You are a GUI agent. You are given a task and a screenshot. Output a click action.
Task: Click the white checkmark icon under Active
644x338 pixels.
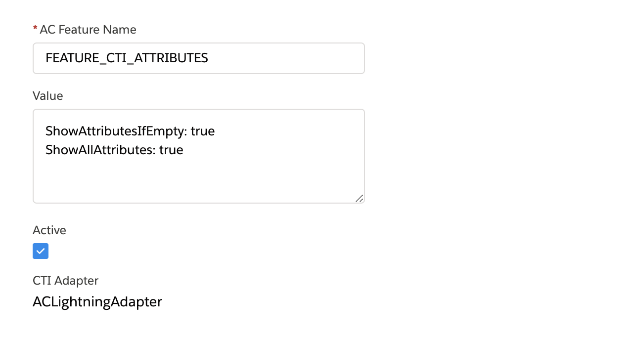tap(41, 251)
